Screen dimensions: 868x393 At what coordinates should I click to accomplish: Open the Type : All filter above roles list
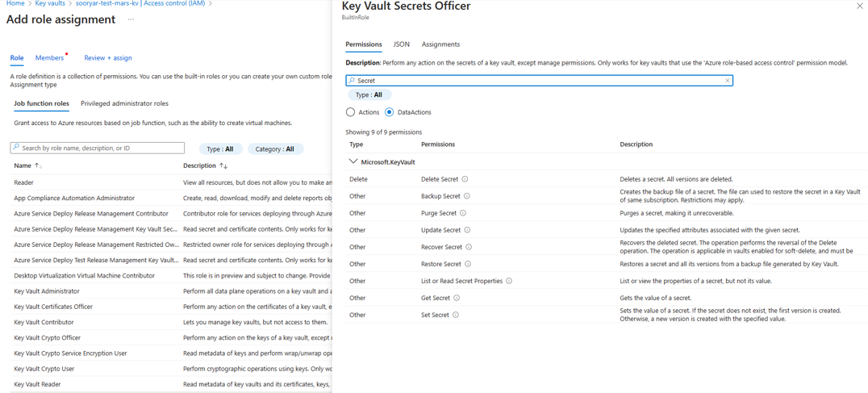click(220, 149)
